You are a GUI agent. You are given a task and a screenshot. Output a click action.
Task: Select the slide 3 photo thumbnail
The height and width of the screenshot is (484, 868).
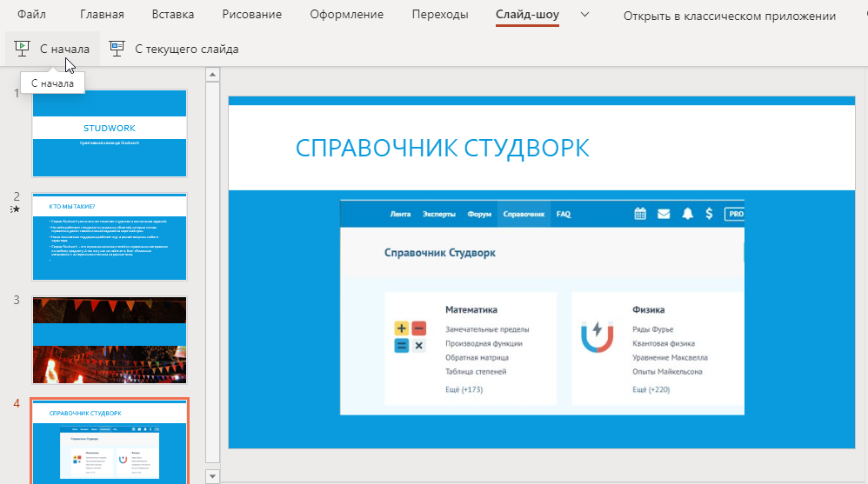click(x=110, y=340)
